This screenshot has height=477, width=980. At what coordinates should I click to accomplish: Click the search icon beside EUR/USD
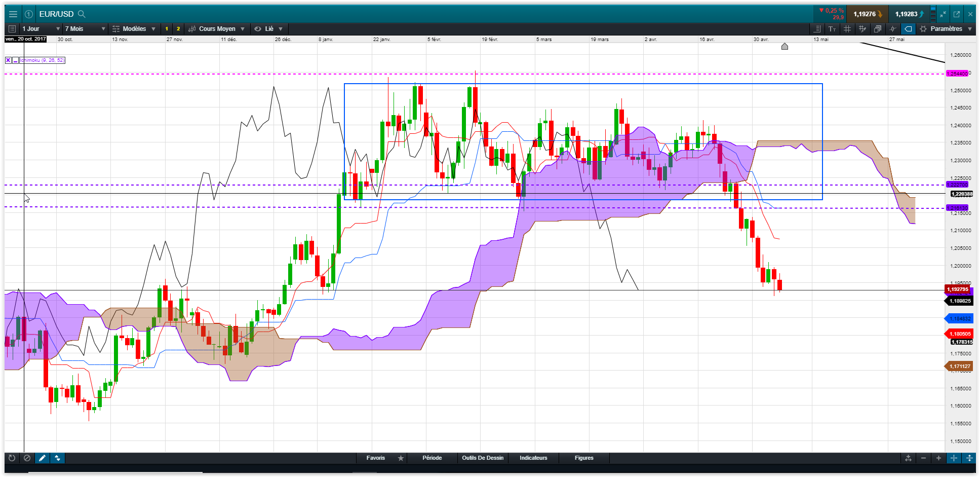click(82, 14)
